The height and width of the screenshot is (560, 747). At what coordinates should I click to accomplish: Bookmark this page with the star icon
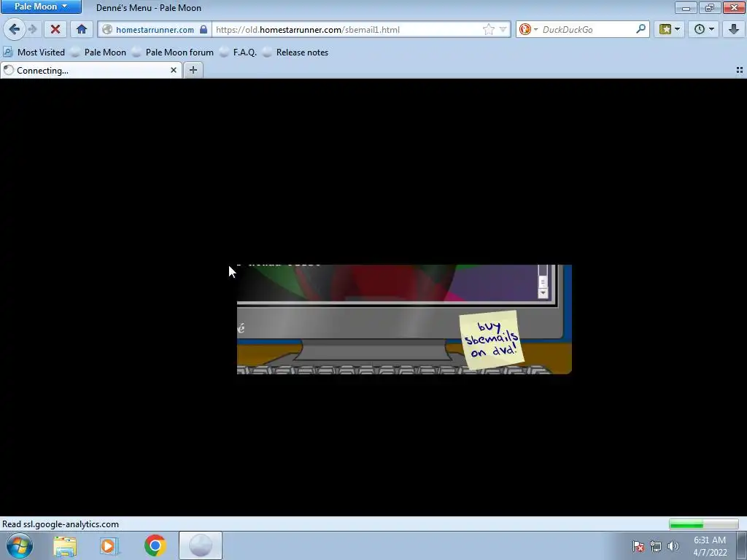coord(488,29)
